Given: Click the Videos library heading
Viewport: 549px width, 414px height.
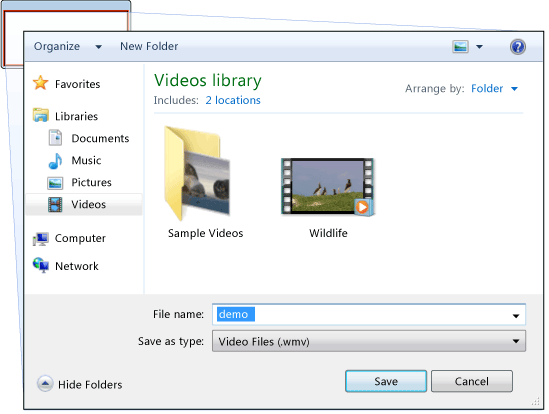Looking at the screenshot, I should [208, 81].
